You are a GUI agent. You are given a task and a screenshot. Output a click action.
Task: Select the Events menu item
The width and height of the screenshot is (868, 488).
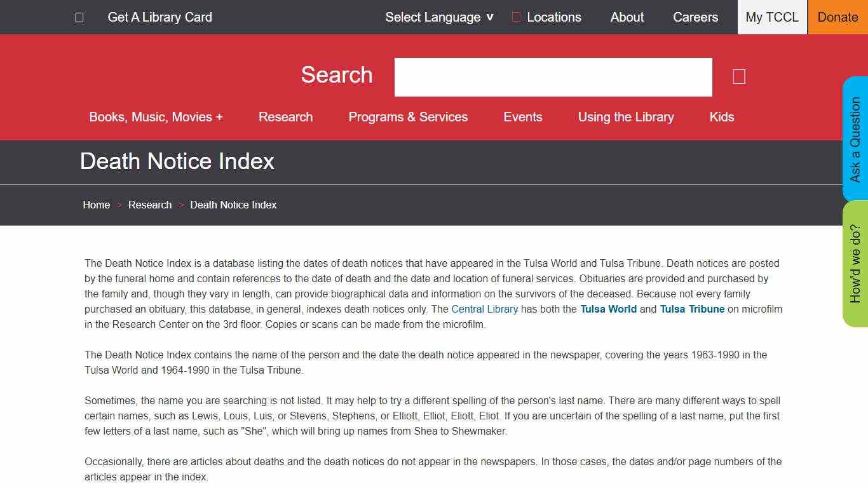[523, 117]
